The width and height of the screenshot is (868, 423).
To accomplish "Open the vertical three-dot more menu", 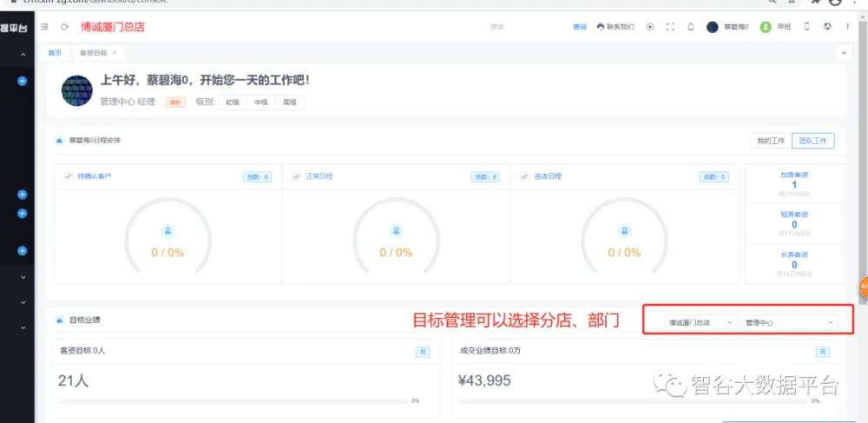I will (846, 27).
